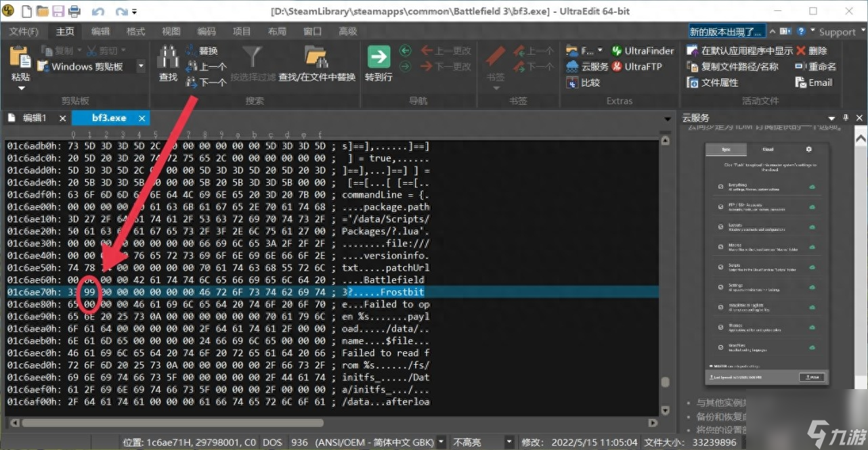Viewport: 868px width, 450px height.
Task: Open the Windows 剪贴板 dropdown
Action: (x=141, y=66)
